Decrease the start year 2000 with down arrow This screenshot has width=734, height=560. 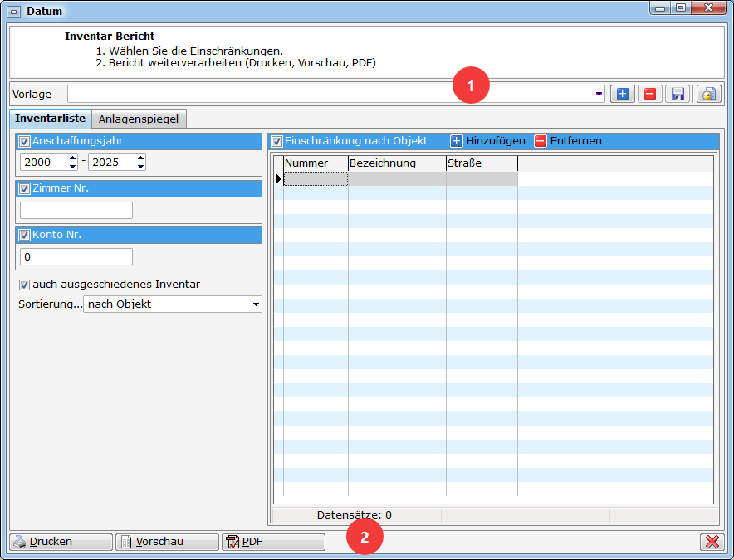72,166
